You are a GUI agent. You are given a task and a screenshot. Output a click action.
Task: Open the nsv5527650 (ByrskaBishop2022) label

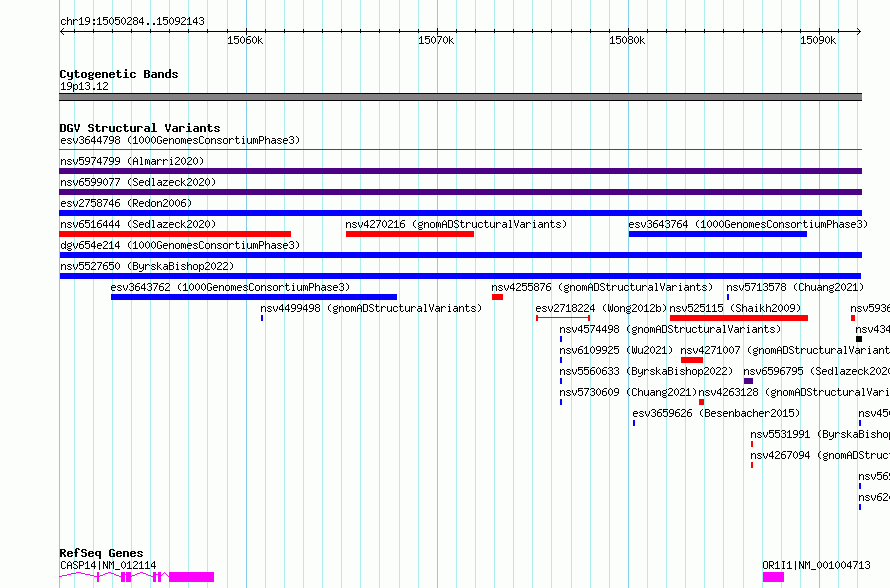(147, 266)
